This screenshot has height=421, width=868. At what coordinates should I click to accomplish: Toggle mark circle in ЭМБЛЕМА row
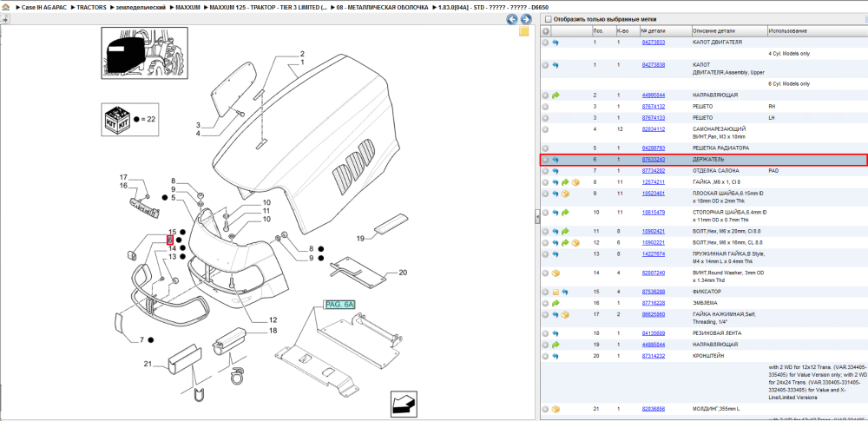click(x=545, y=303)
